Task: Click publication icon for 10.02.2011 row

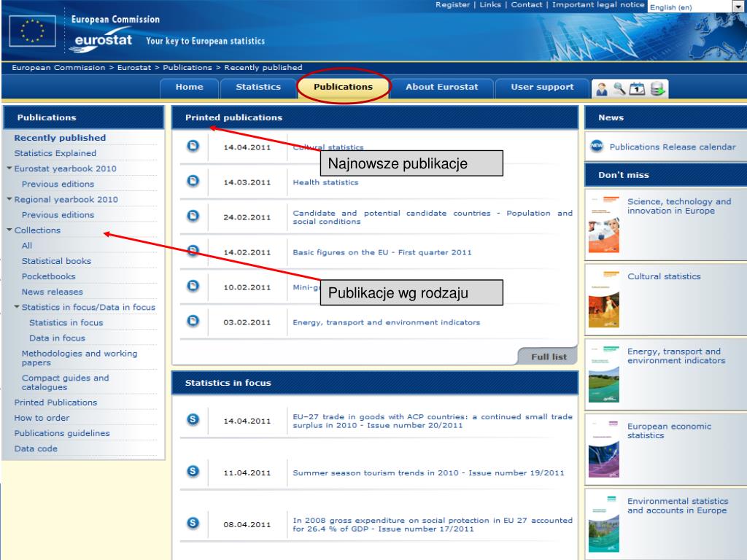Action: pos(193,286)
